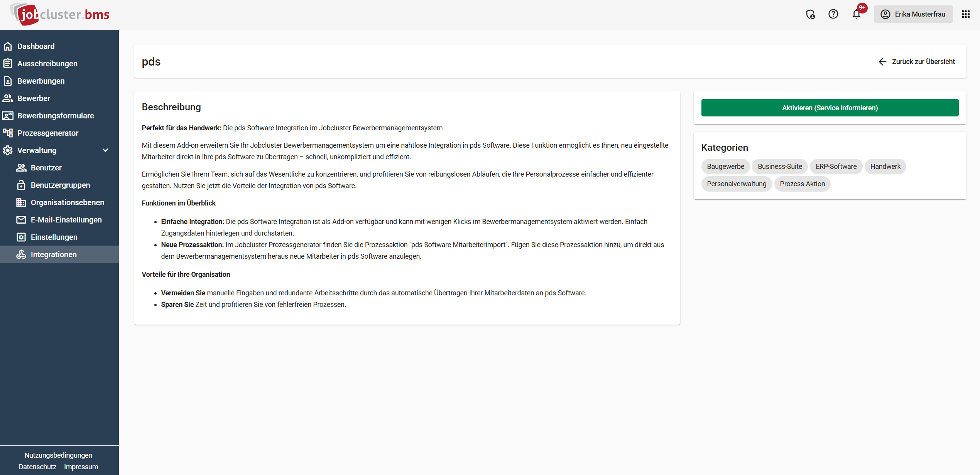
Task: Click 'Sparen Sie' bullet text
Action: point(177,305)
